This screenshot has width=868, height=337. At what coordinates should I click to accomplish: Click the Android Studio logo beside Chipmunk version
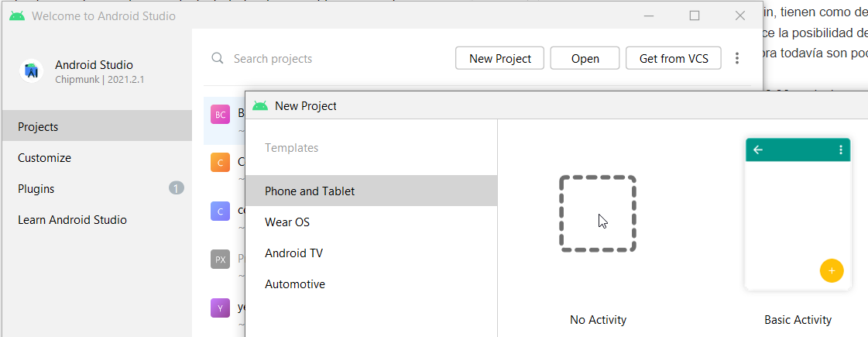pyautogui.click(x=31, y=71)
